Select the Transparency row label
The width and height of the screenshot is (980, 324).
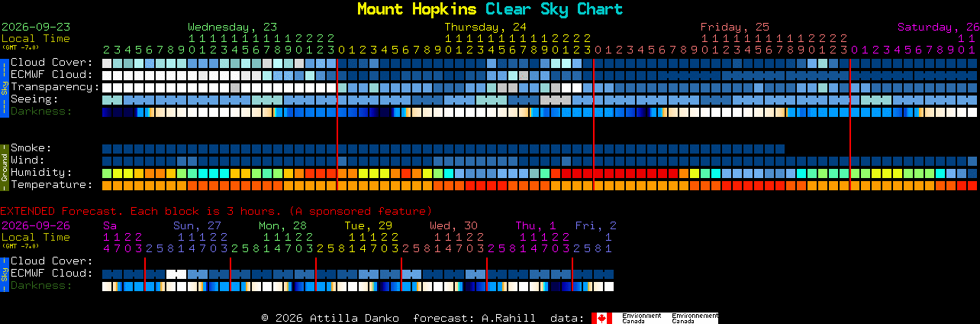[x=54, y=87]
